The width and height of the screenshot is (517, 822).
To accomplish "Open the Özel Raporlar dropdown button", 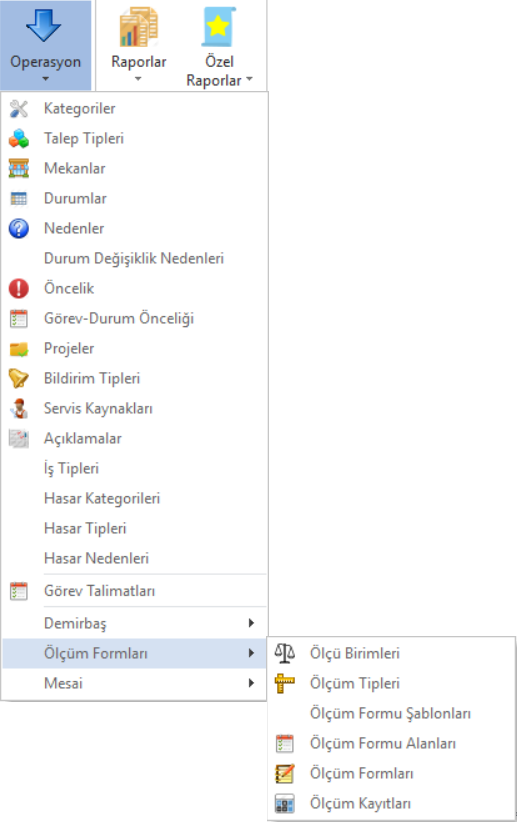I will point(219,46).
